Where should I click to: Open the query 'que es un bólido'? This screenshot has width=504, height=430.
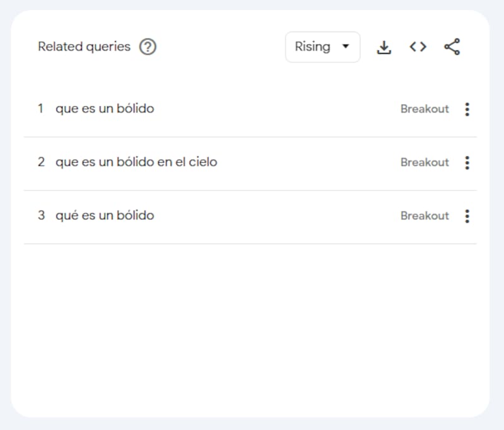[105, 108]
